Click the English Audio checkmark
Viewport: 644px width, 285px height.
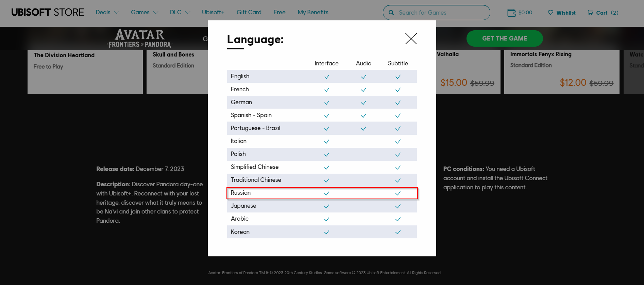pyautogui.click(x=363, y=77)
